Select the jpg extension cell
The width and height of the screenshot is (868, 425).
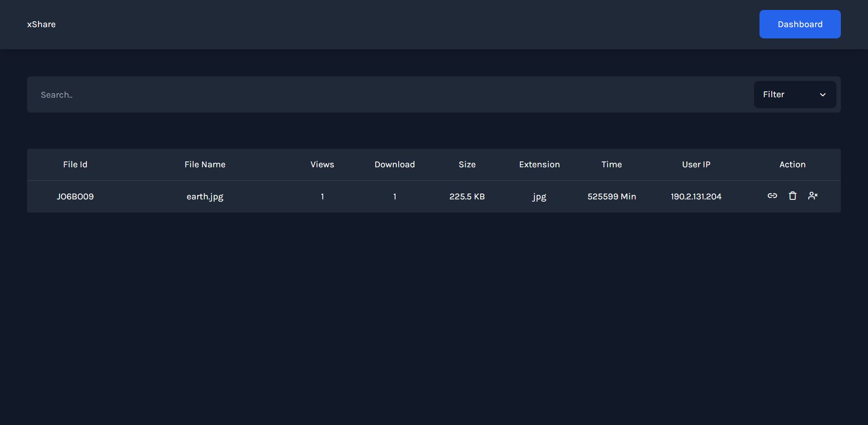pos(539,197)
